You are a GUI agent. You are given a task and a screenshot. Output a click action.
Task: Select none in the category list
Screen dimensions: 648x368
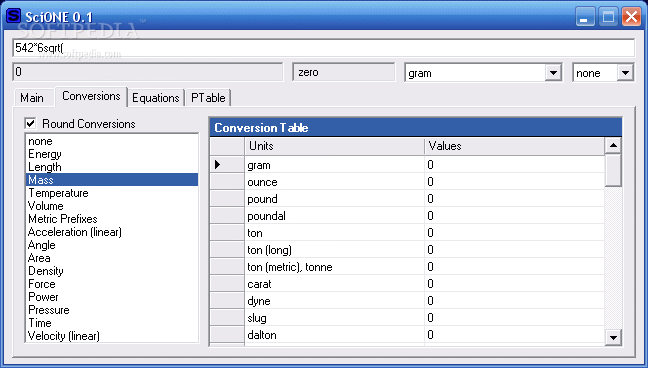pos(112,141)
